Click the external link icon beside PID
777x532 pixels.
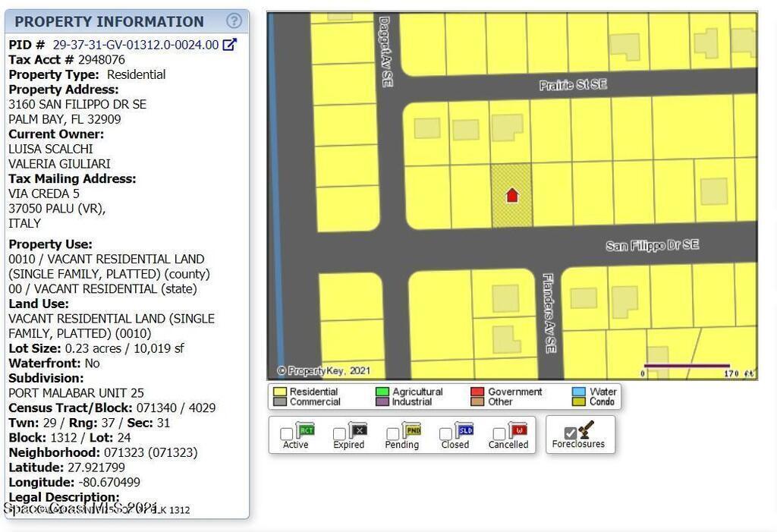pos(229,45)
